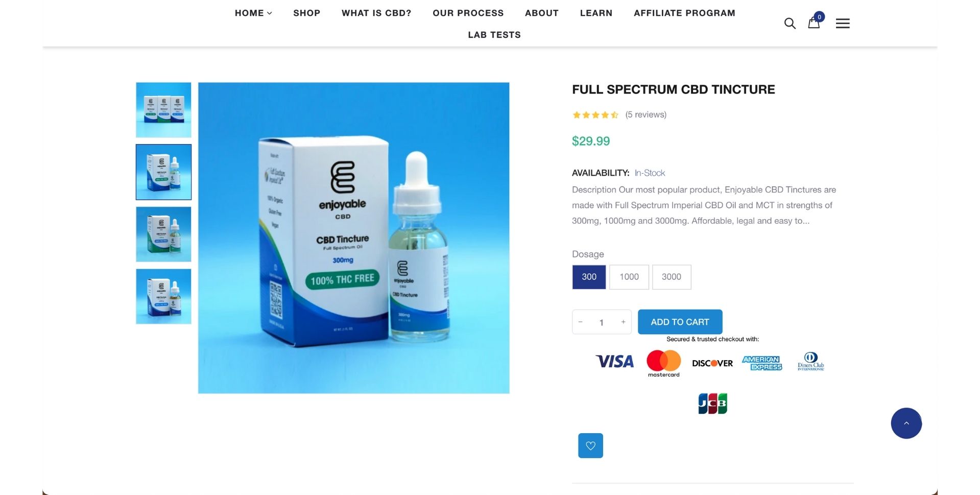Go to LAB TESTS page
The image size is (980, 495).
pos(494,35)
